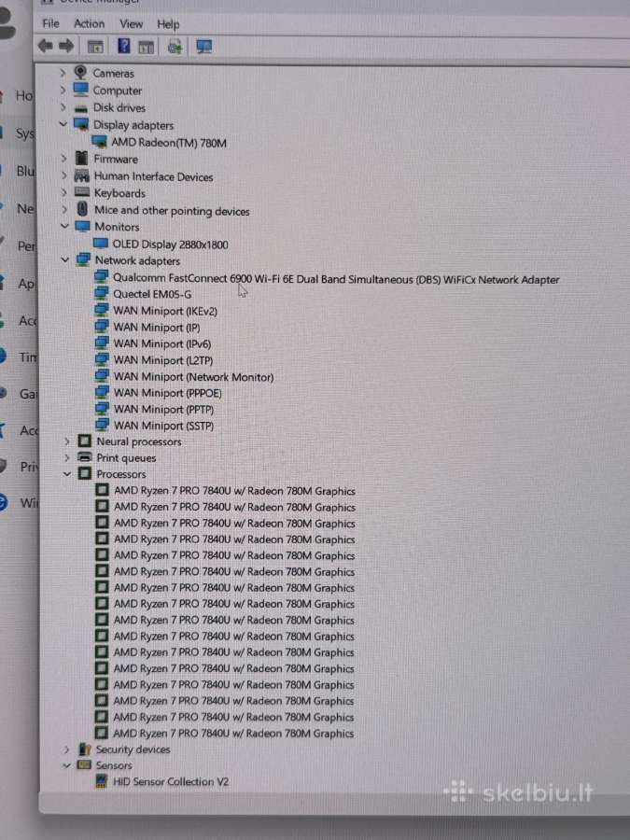Select WAN Miniport (SSTP)
The width and height of the screenshot is (630, 840).
(164, 426)
